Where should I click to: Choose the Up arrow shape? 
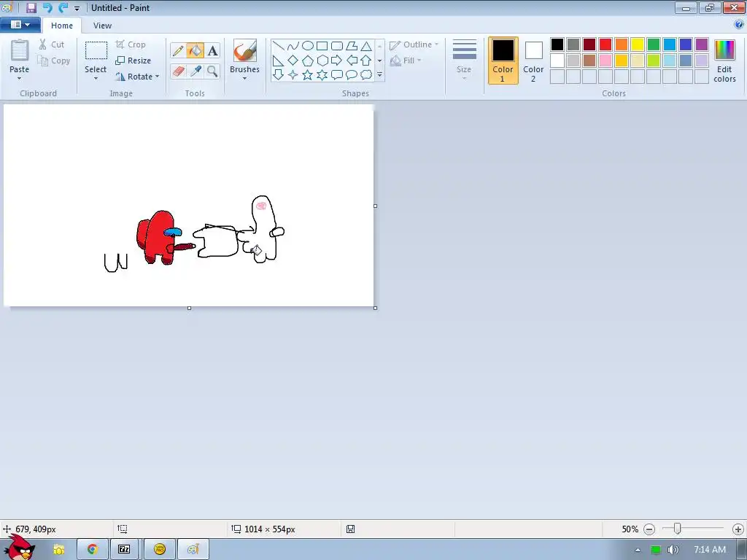coord(366,61)
